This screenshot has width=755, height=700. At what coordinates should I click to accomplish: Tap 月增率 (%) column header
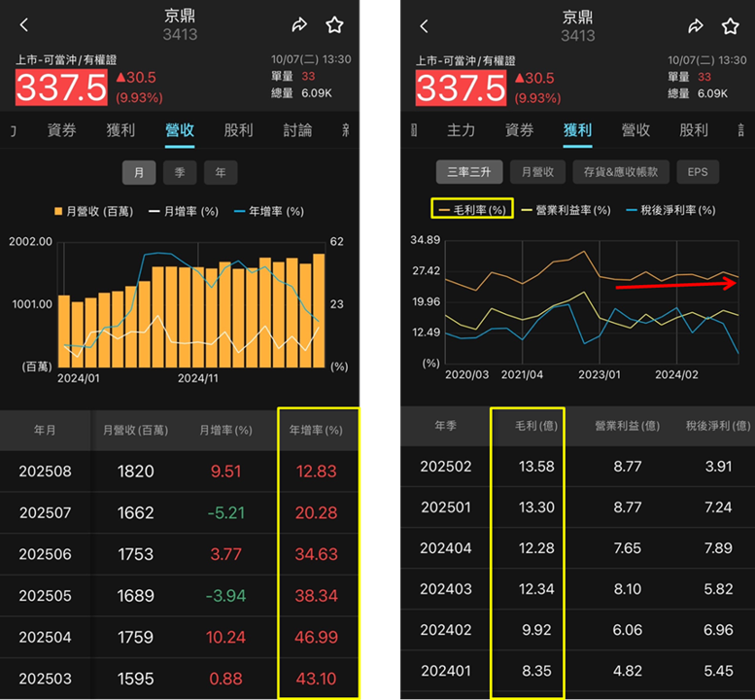[x=225, y=431]
